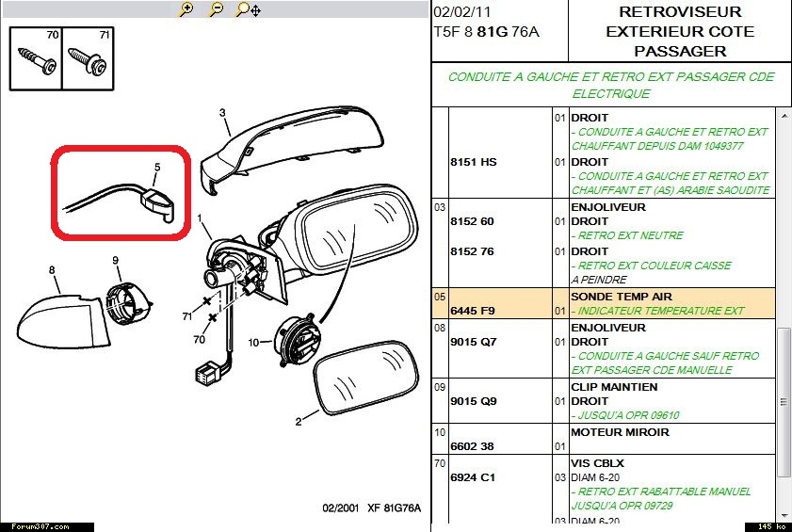Open part number 8151 HS
The height and width of the screenshot is (532, 792).
point(475,162)
